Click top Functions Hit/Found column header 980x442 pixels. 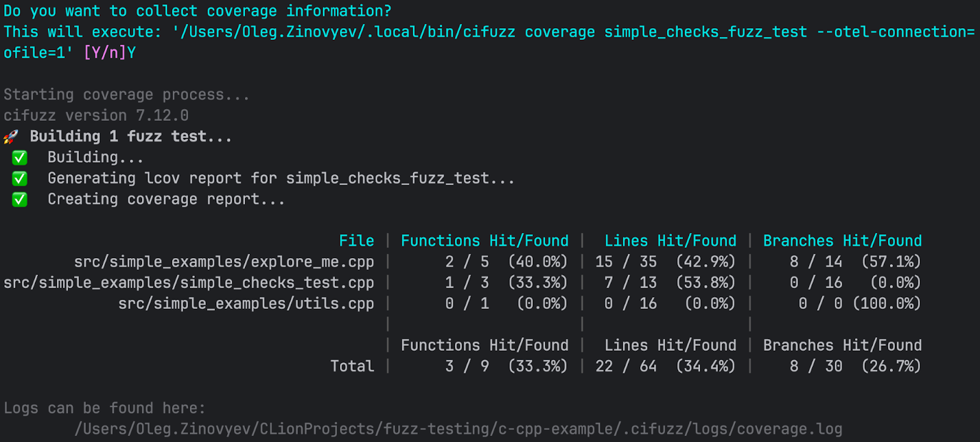[484, 241]
